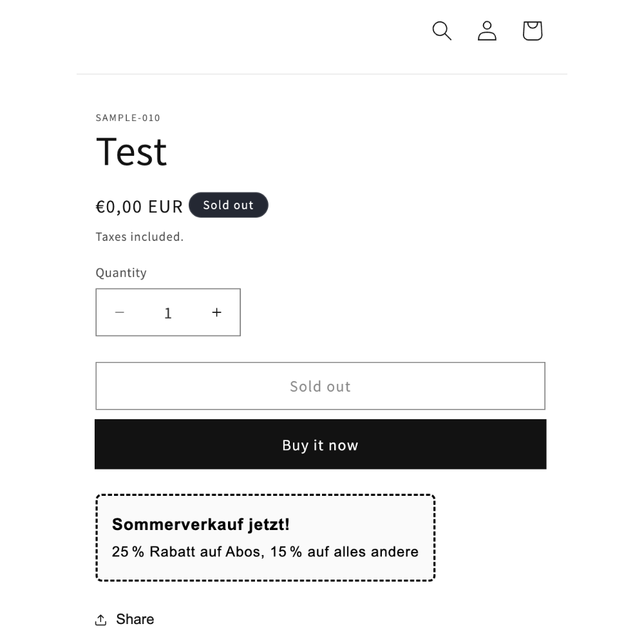Screen dimensions: 644x644
Task: Increase quantity with the plus icon
Action: click(216, 312)
